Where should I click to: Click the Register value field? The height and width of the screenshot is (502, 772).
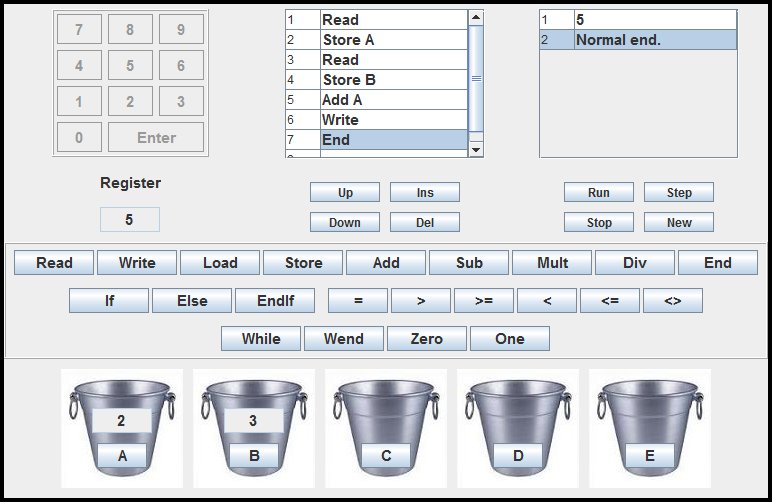tap(129, 220)
